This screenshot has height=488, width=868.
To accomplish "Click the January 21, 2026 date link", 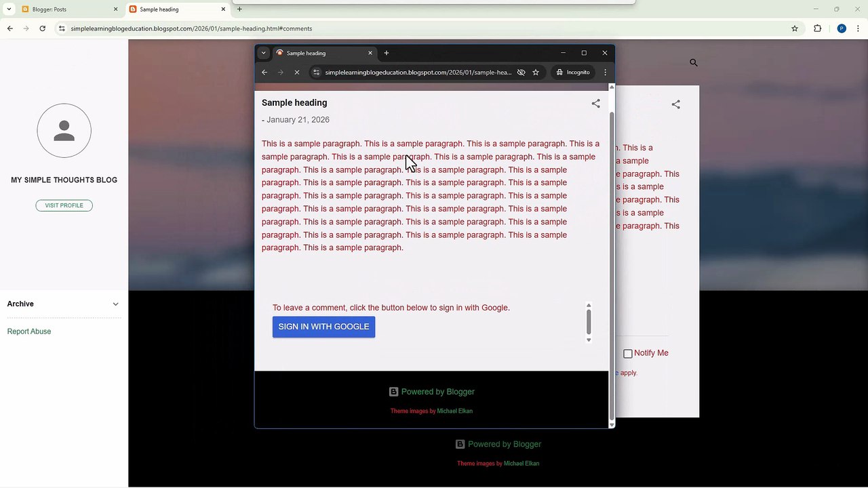I will [x=298, y=120].
